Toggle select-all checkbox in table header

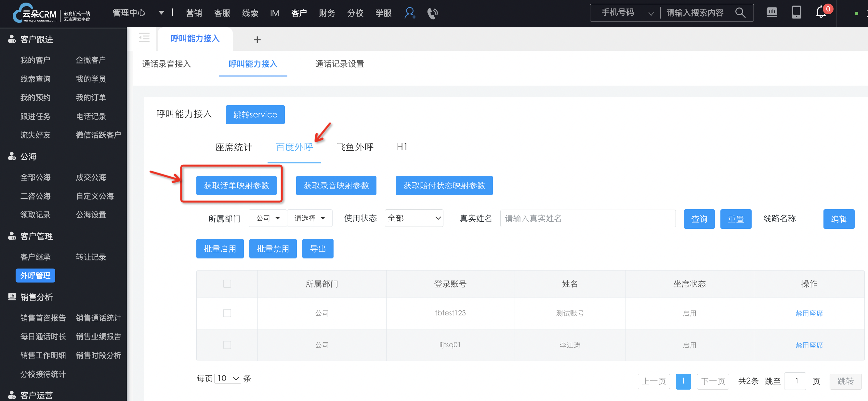[x=227, y=283]
